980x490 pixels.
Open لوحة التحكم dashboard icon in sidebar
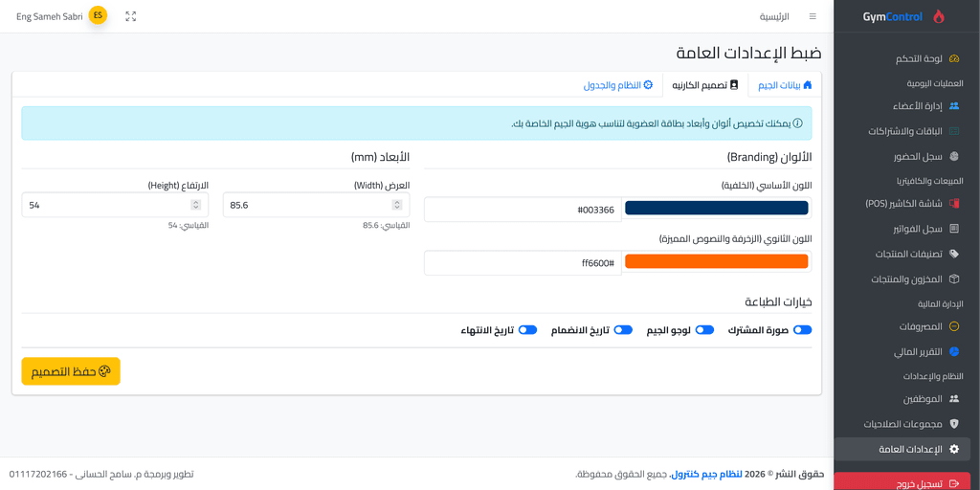[x=954, y=58]
